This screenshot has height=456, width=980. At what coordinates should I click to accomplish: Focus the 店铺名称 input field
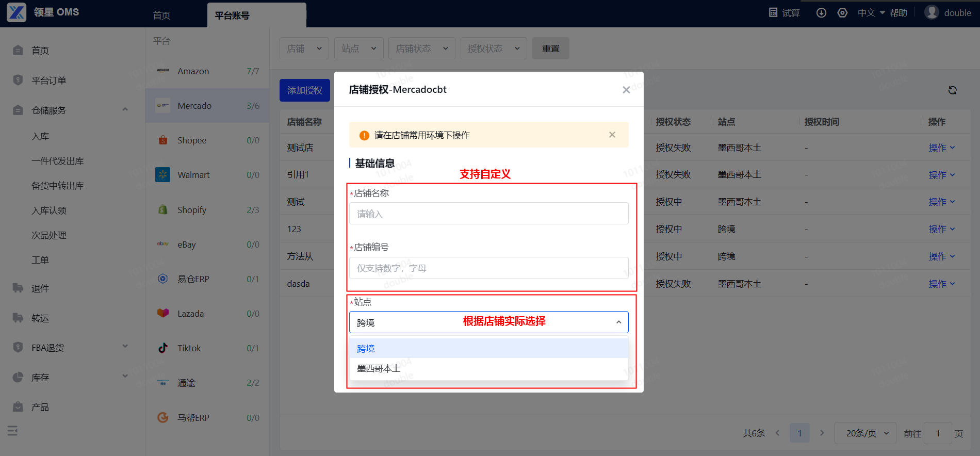click(x=489, y=214)
